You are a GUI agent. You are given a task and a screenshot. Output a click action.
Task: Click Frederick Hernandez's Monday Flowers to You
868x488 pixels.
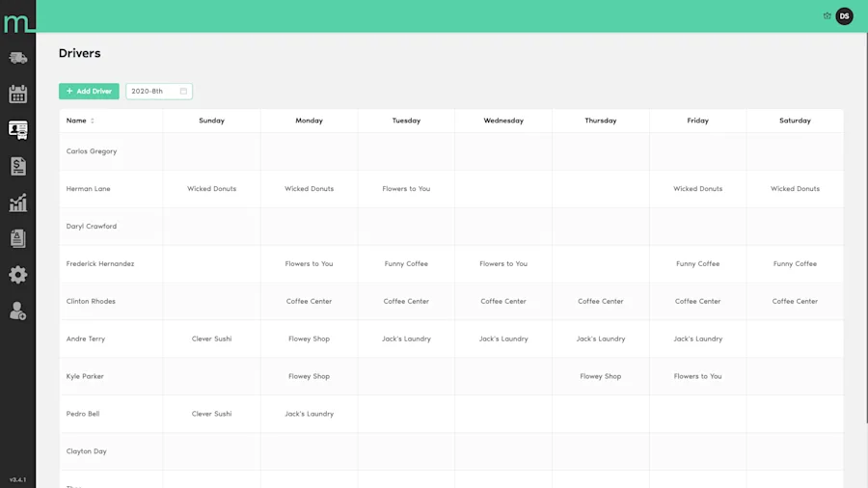[x=309, y=264]
